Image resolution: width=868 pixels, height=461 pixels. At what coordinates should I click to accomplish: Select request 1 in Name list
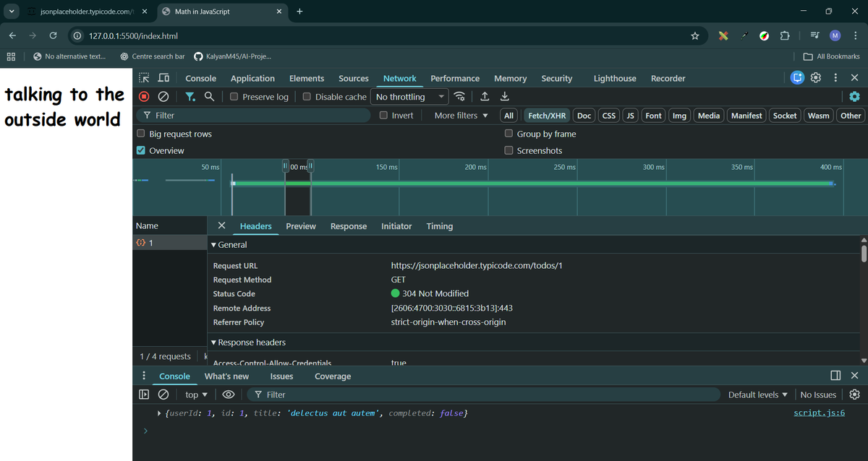tap(170, 243)
